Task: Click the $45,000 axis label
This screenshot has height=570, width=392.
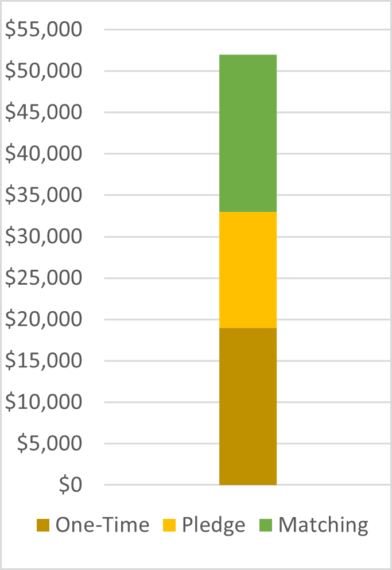Action: (x=44, y=113)
